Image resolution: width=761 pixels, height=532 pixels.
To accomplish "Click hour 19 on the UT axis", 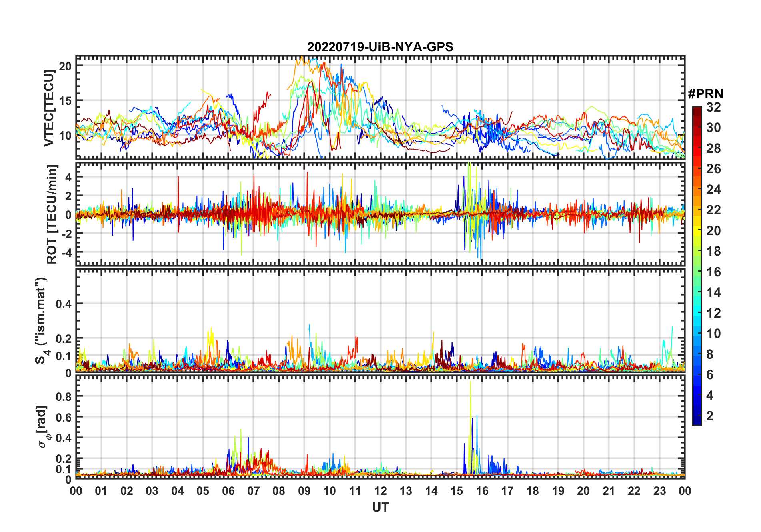I will [x=558, y=491].
